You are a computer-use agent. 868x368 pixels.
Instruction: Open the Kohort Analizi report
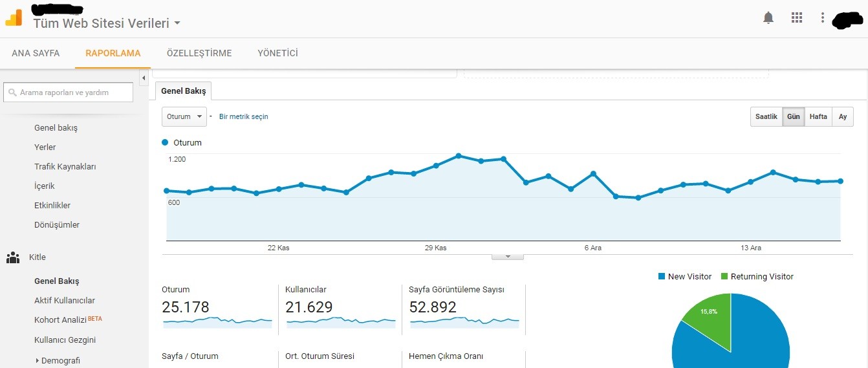tap(61, 320)
